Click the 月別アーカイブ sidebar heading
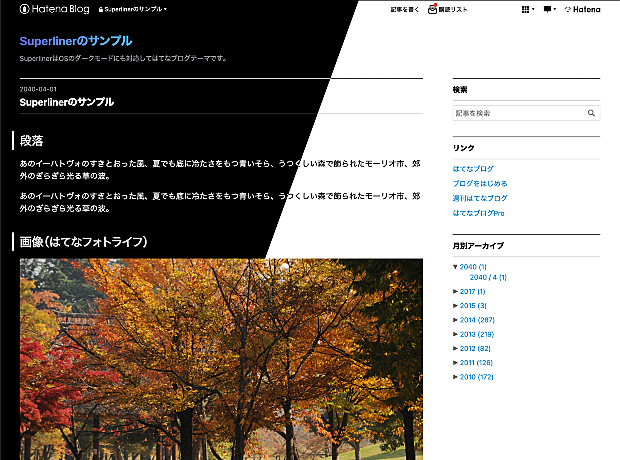Viewport: 620px width, 460px height. tap(478, 246)
